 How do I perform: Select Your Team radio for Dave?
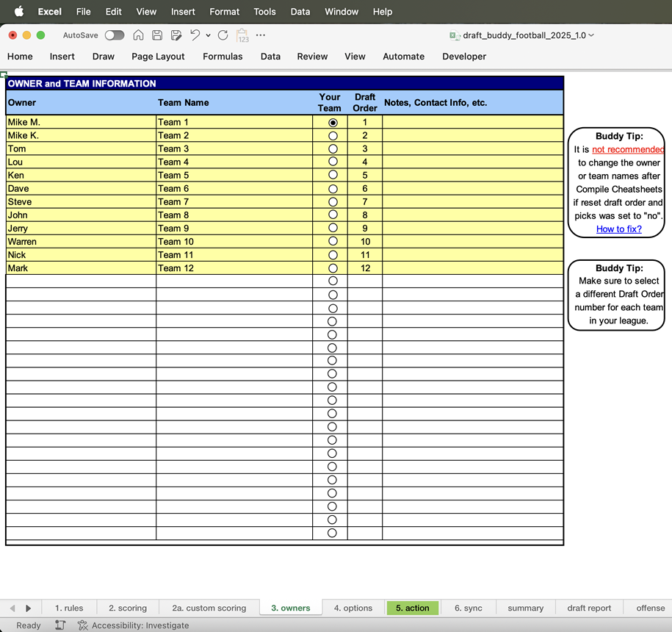[333, 189]
